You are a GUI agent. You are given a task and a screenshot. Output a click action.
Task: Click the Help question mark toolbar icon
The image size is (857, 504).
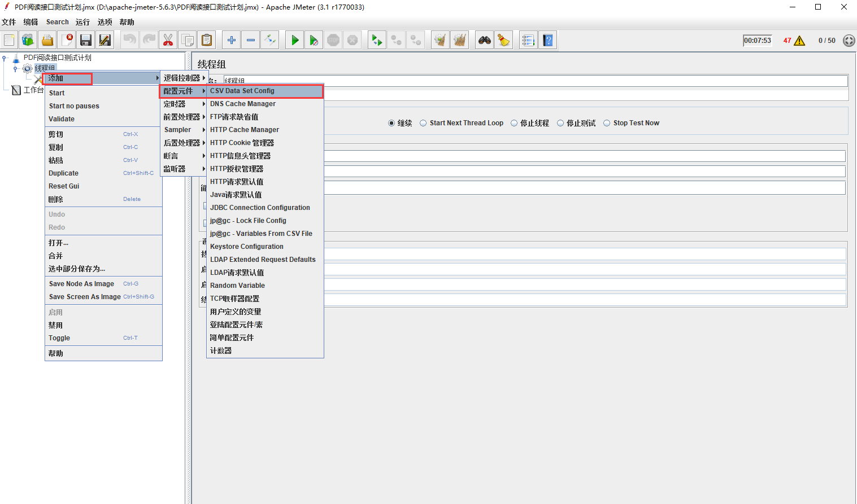(547, 40)
